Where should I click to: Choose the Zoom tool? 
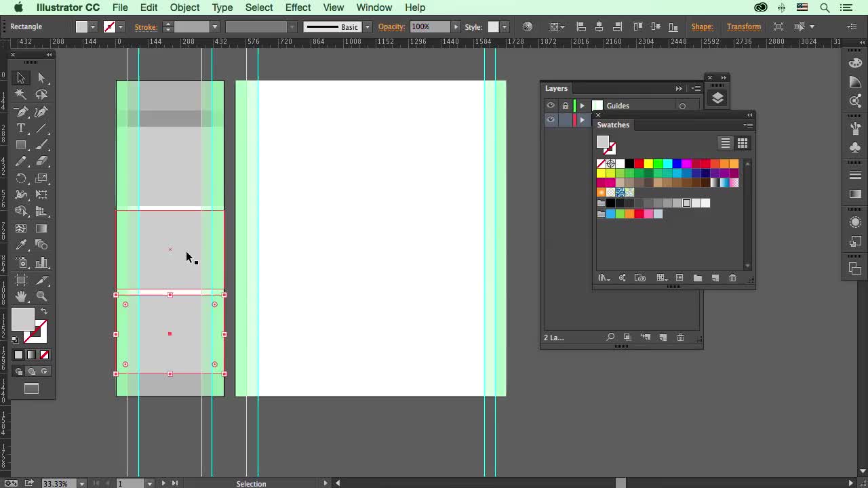(x=43, y=296)
